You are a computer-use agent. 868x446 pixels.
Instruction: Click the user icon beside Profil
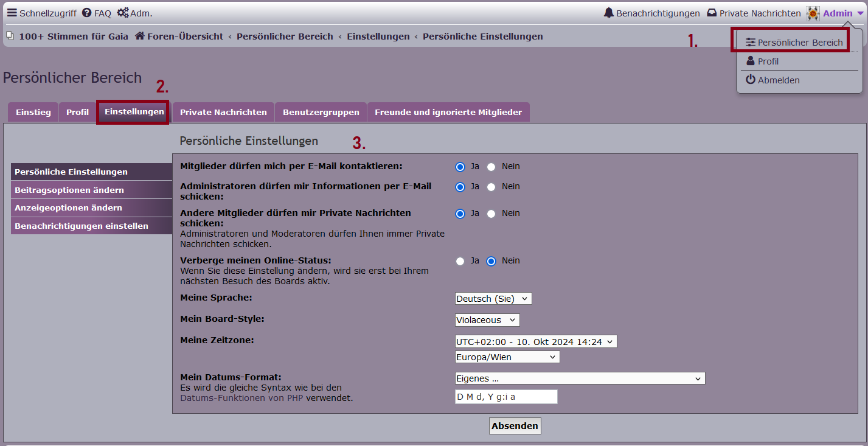(751, 61)
